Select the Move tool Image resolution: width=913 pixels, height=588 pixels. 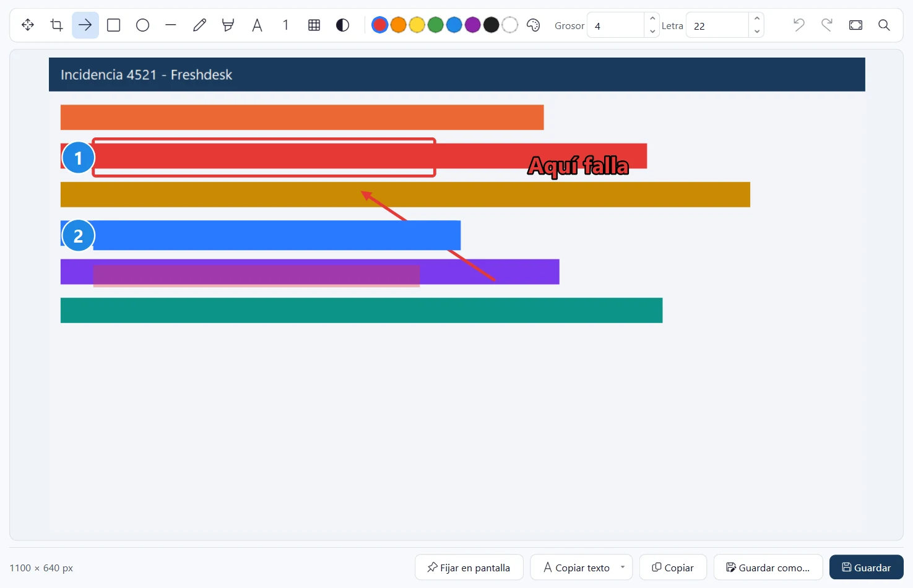(x=28, y=25)
